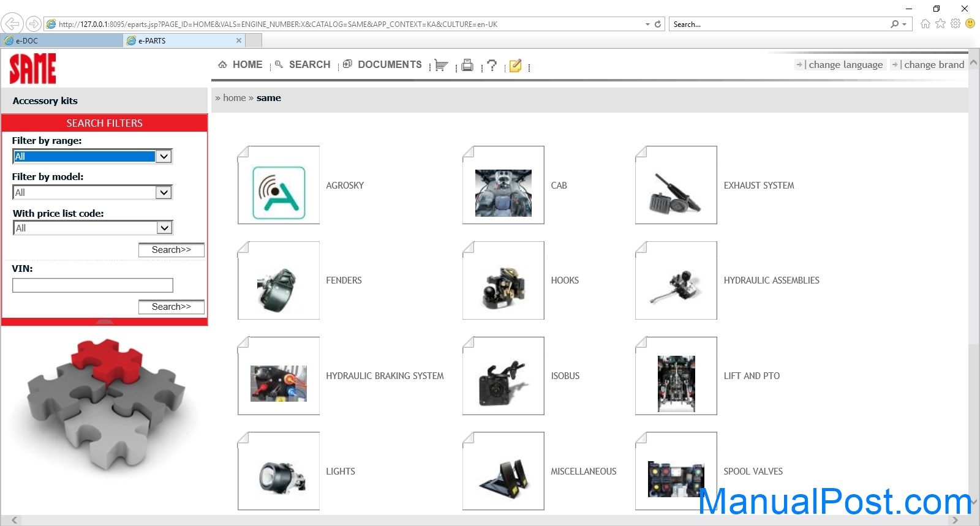This screenshot has height=526, width=980.
Task: Click the 'same' breadcrumb text
Action: coord(269,98)
